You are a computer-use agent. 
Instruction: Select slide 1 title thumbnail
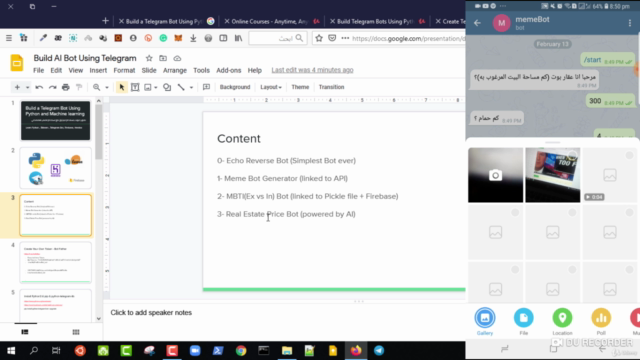56,120
